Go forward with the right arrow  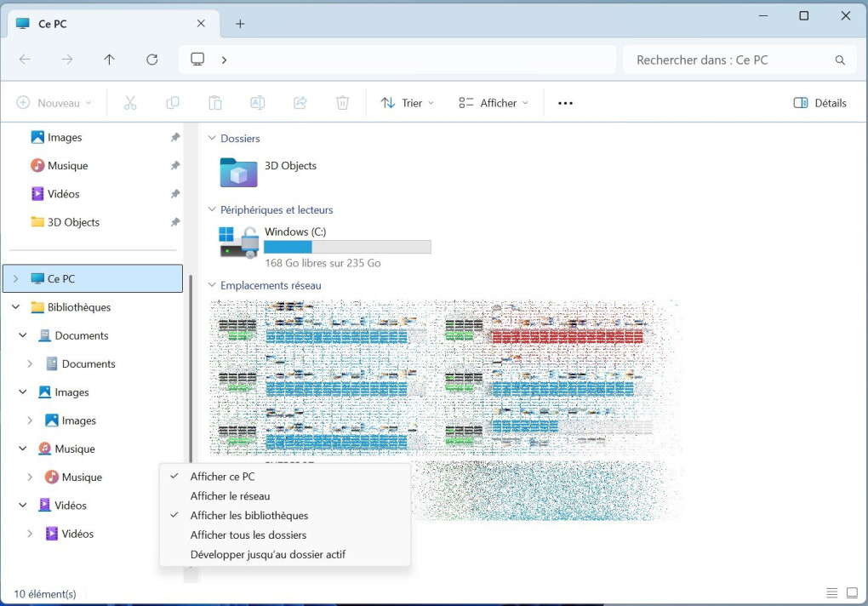pos(67,60)
